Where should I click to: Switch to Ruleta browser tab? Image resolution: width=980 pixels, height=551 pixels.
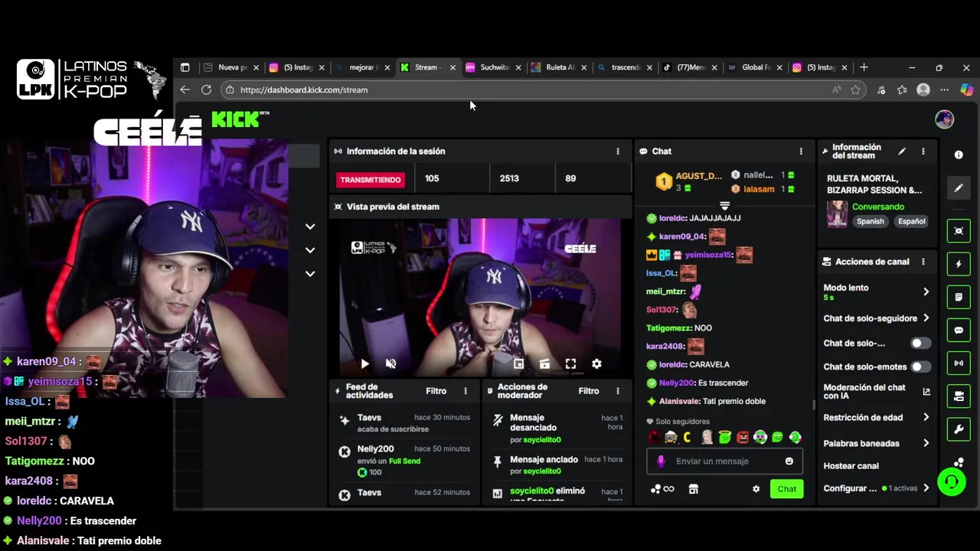coord(559,67)
